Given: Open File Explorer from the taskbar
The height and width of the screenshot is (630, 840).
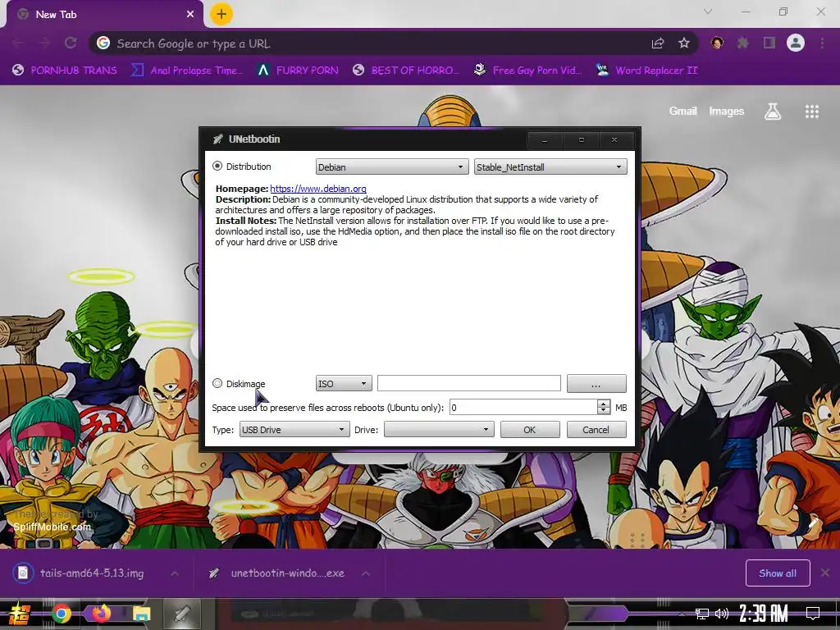Looking at the screenshot, I should click(141, 614).
